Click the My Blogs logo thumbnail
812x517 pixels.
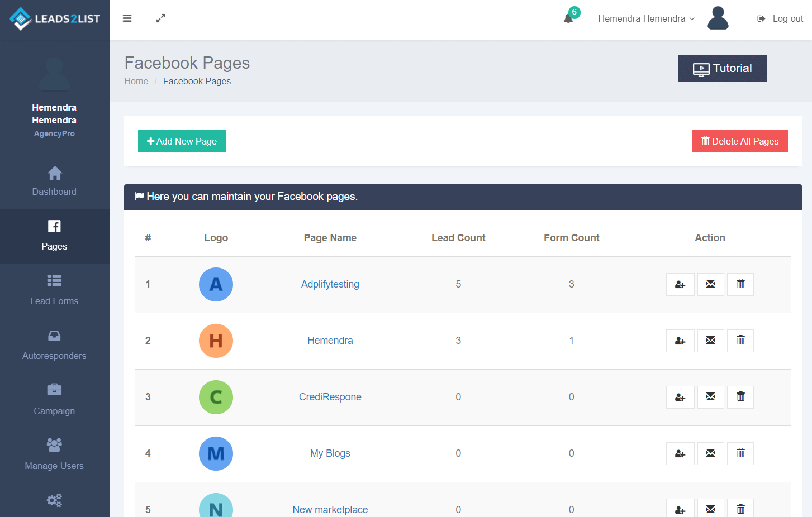point(216,453)
